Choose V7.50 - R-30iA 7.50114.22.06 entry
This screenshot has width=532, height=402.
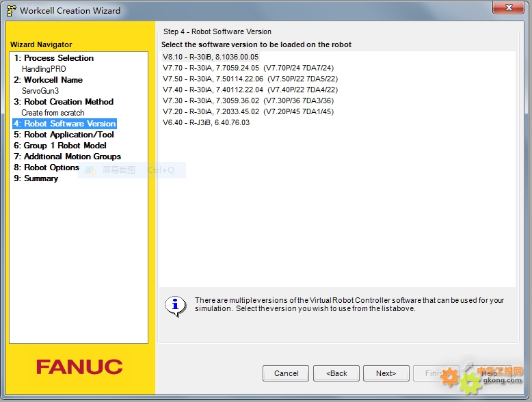250,79
